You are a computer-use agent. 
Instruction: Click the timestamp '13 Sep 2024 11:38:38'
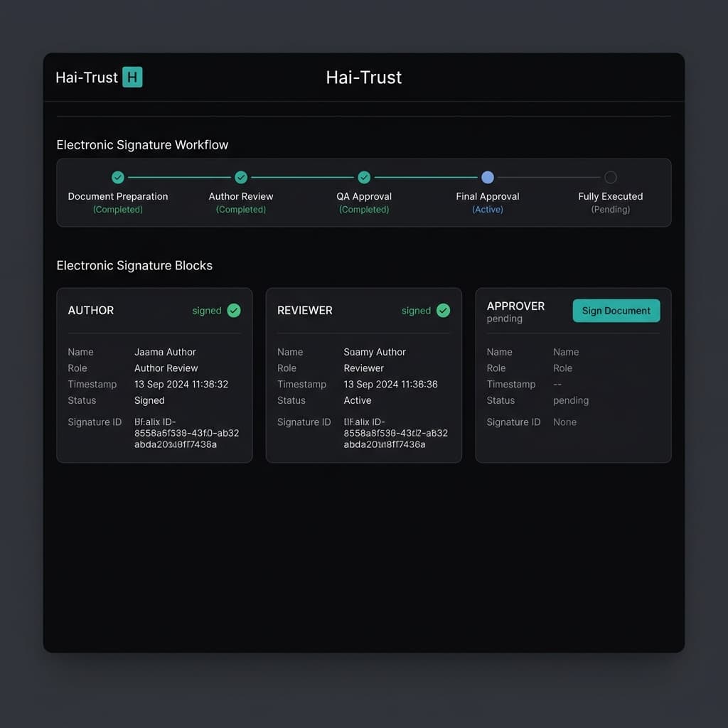click(x=391, y=385)
